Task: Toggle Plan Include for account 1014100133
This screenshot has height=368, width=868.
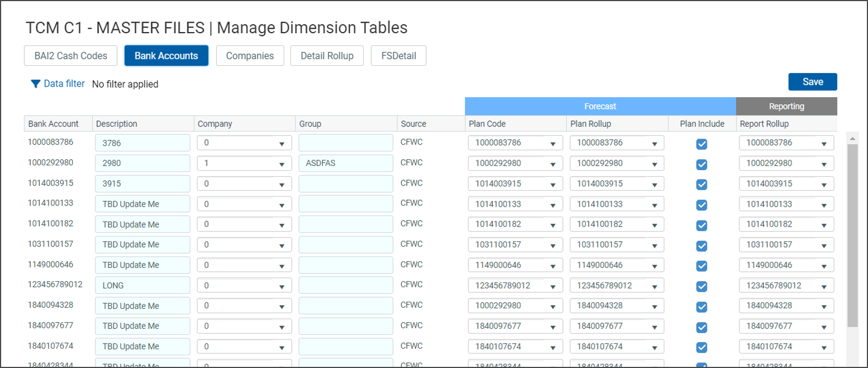Action: coord(701,205)
